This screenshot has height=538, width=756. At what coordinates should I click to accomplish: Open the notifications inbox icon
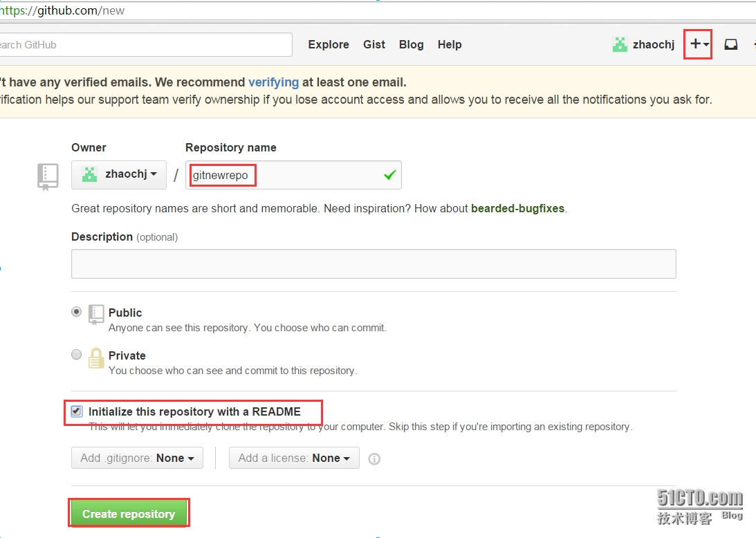click(x=731, y=44)
